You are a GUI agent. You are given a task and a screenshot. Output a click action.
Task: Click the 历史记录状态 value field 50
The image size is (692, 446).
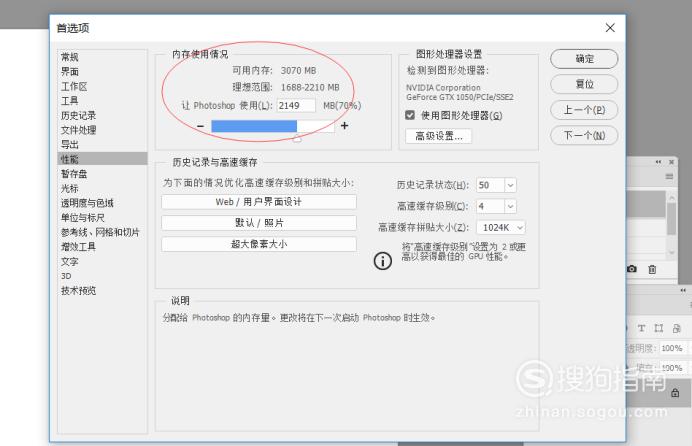point(490,185)
